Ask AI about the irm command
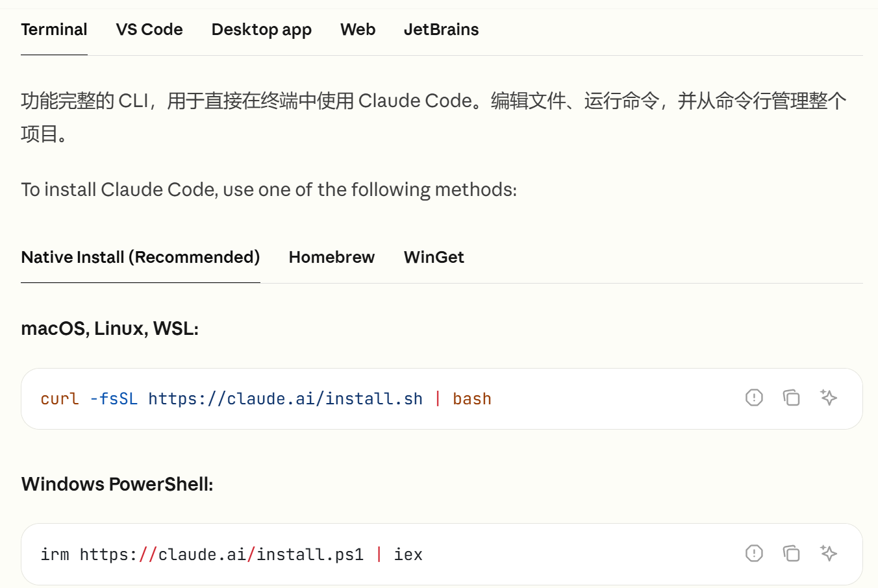Screen dimensions: 878x588 tap(829, 553)
